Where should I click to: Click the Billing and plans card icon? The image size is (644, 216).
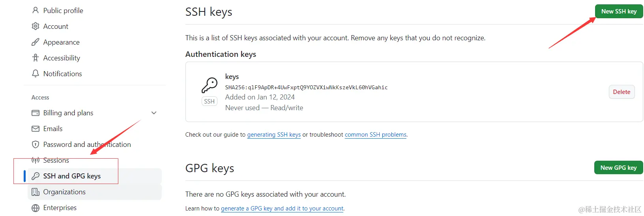pos(36,113)
